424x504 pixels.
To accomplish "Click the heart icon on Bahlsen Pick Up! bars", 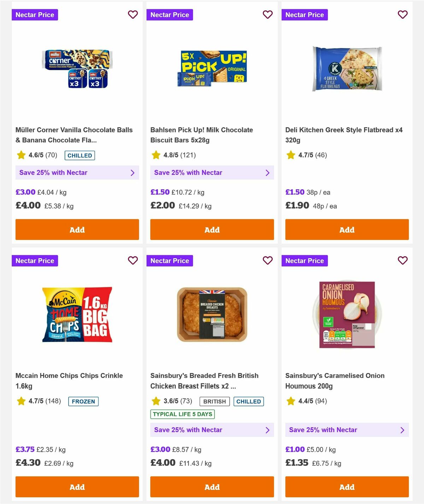I will point(268,14).
